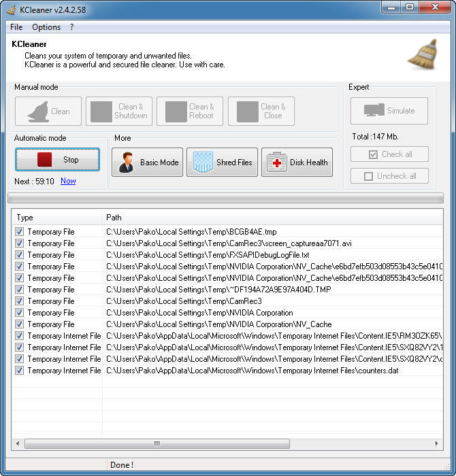This screenshot has width=456, height=476.
Task: Click the scrollbar right arrow
Action: pos(436,443)
